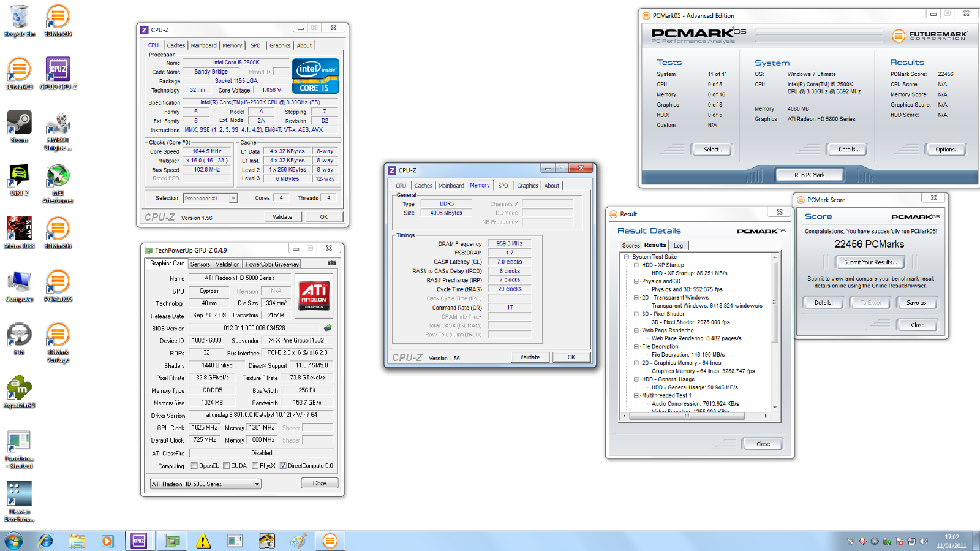Select the Metro 2033 desktop icon
The height and width of the screenshot is (551, 980).
19,233
